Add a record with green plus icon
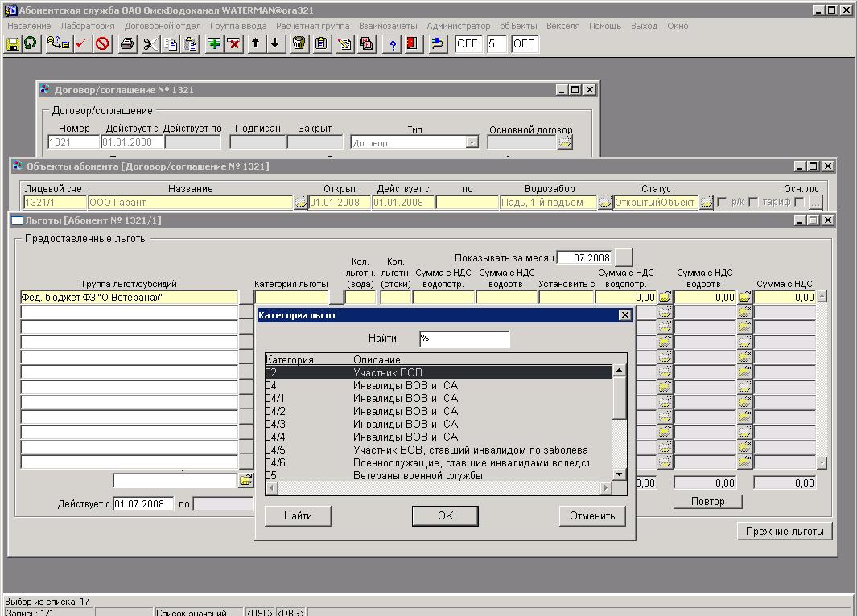This screenshot has width=857, height=616. 214,44
